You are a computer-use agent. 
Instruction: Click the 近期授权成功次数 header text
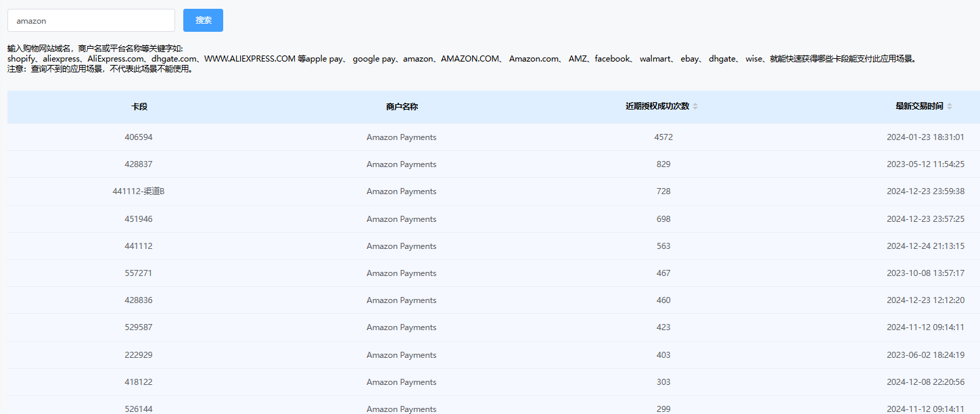657,107
